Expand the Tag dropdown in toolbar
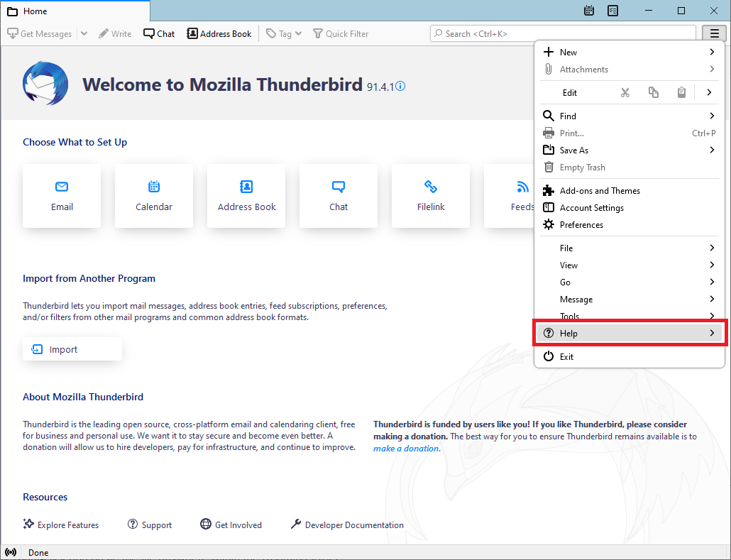 [x=284, y=33]
